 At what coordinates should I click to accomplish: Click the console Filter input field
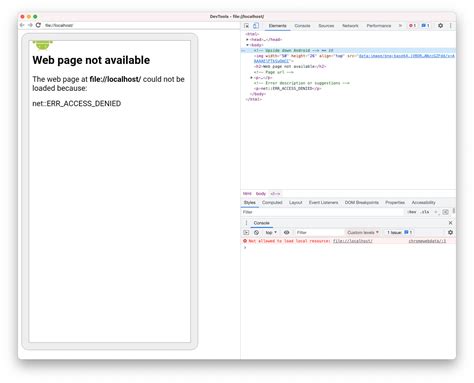click(x=319, y=232)
